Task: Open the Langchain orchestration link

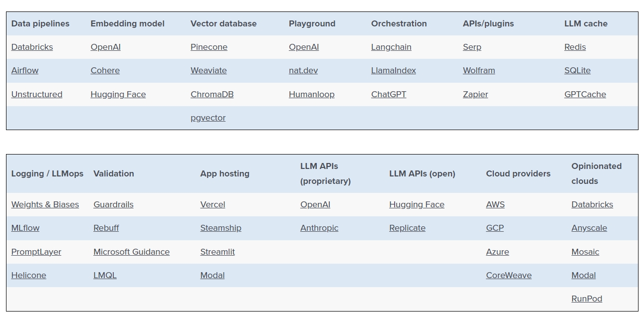Action: coord(391,47)
